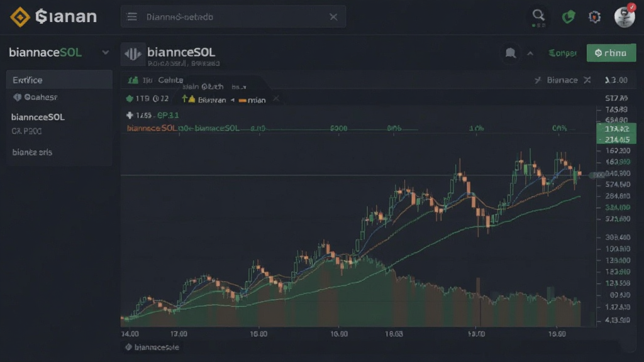Clear the search field with the X
This screenshot has width=644, height=362.
tap(333, 17)
